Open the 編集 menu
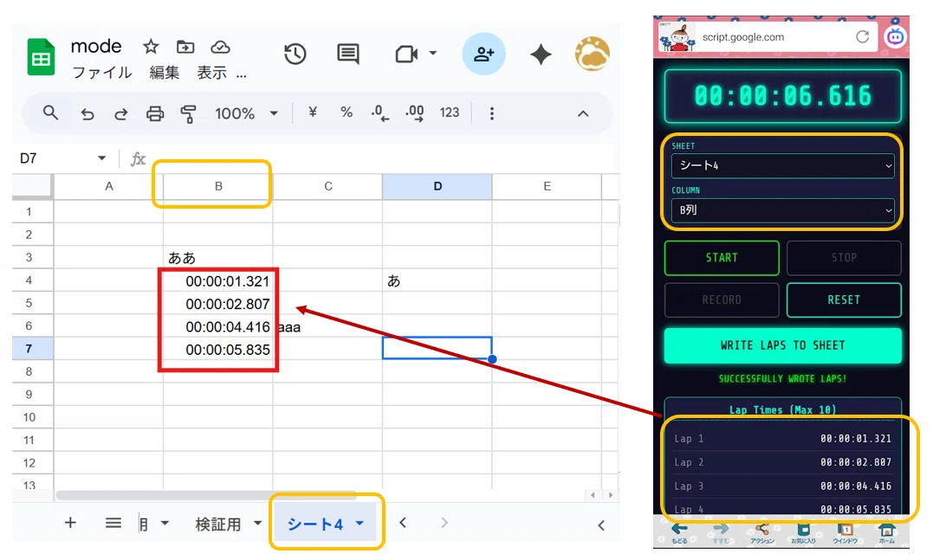This screenshot has width=933, height=560. coord(165,73)
